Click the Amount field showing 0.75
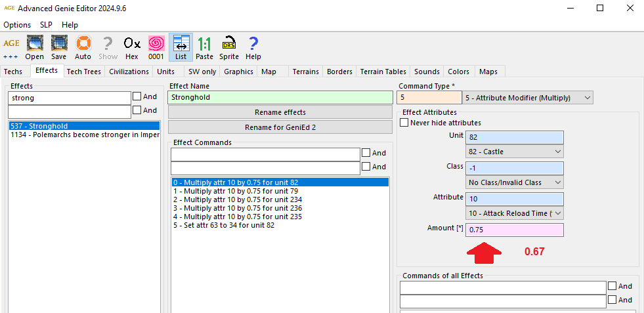 click(514, 230)
